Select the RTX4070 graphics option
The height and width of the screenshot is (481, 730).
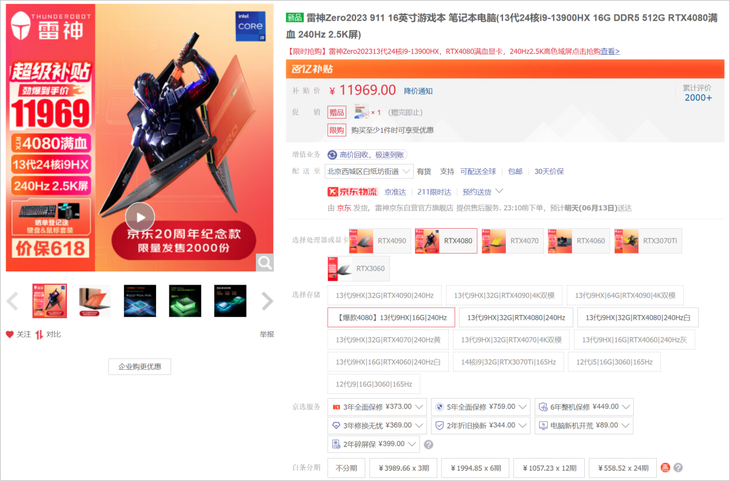[x=513, y=241]
